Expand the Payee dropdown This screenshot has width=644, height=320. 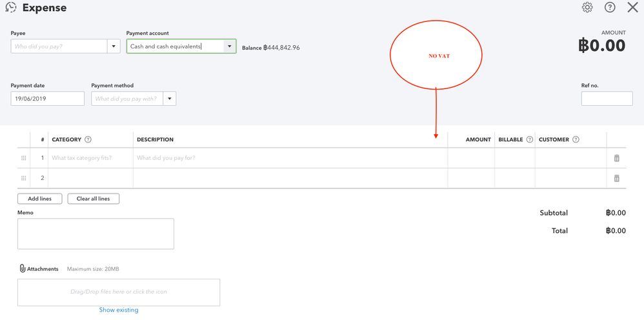click(x=114, y=46)
